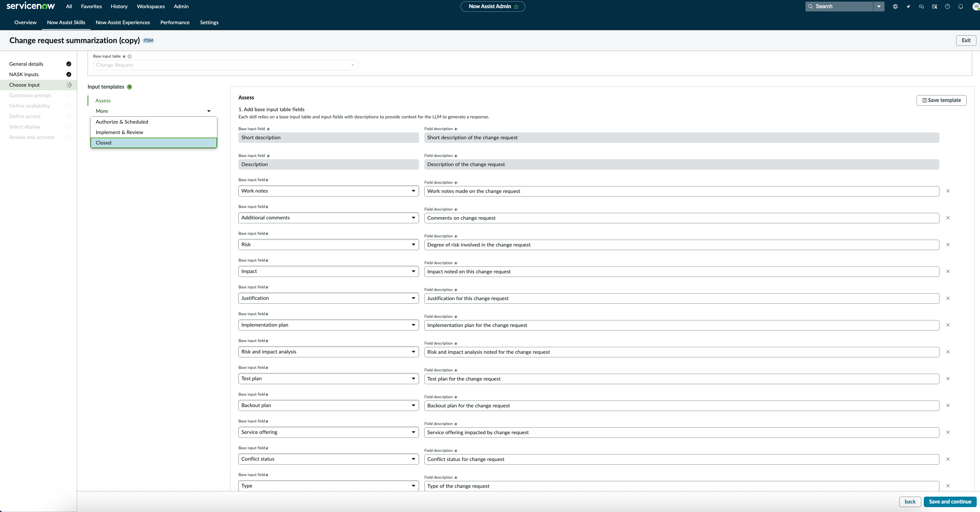Open the Impact field dropdown
Screen dimensions: 980x512
tap(328, 271)
